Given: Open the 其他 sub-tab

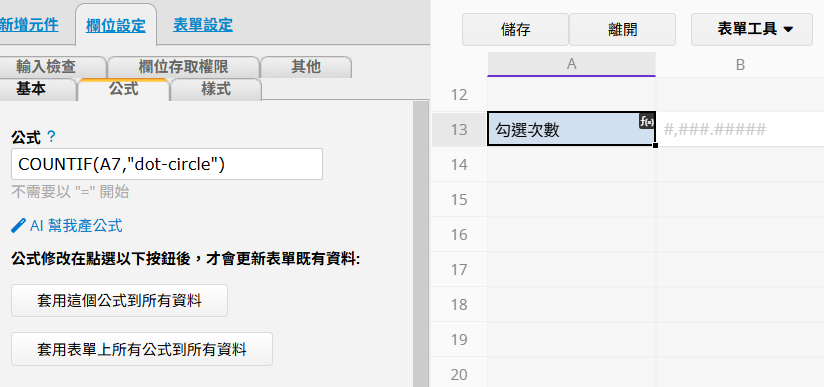Looking at the screenshot, I should tap(306, 67).
